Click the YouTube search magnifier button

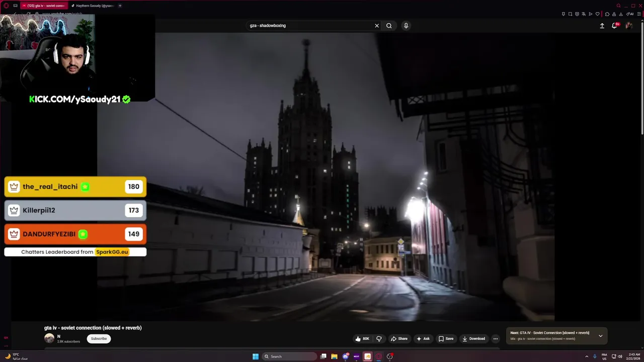click(x=389, y=26)
